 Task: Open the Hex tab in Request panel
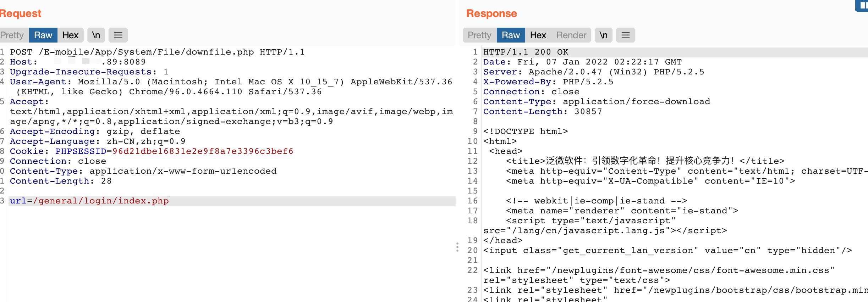tap(70, 35)
